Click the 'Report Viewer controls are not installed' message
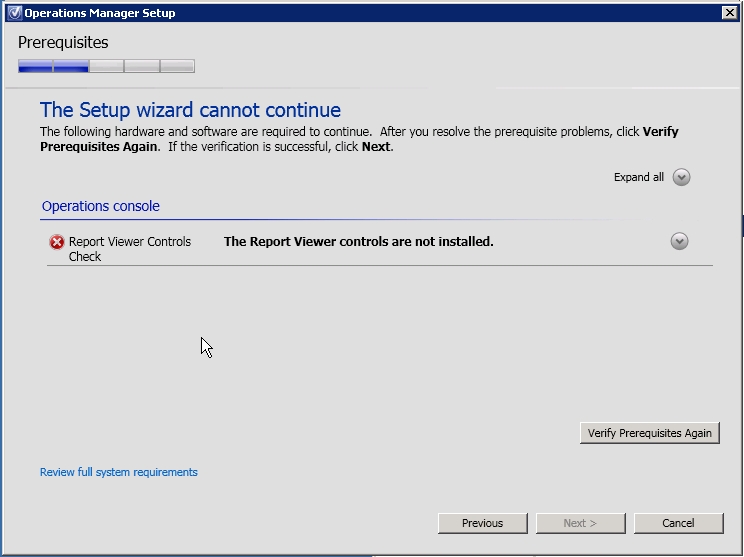The height and width of the screenshot is (557, 744). coord(358,241)
